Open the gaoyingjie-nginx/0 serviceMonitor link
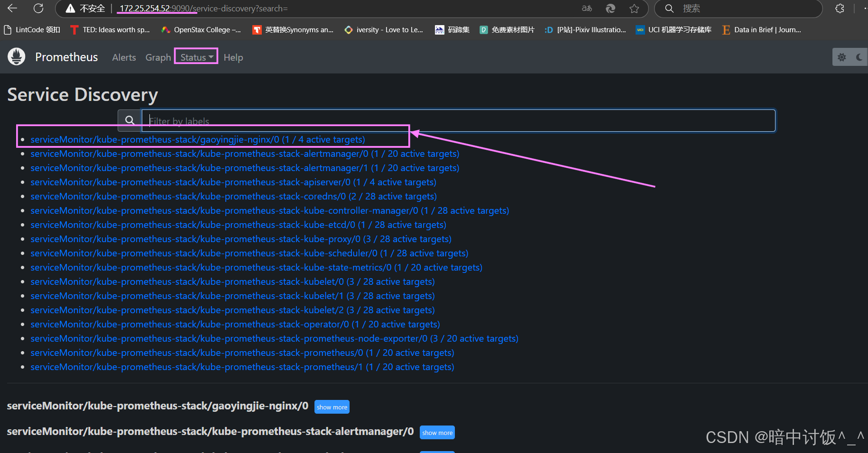The width and height of the screenshot is (868, 453). point(198,139)
